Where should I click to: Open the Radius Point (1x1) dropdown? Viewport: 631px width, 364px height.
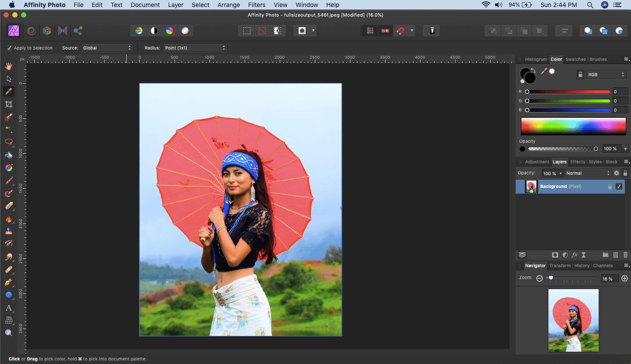click(x=195, y=48)
